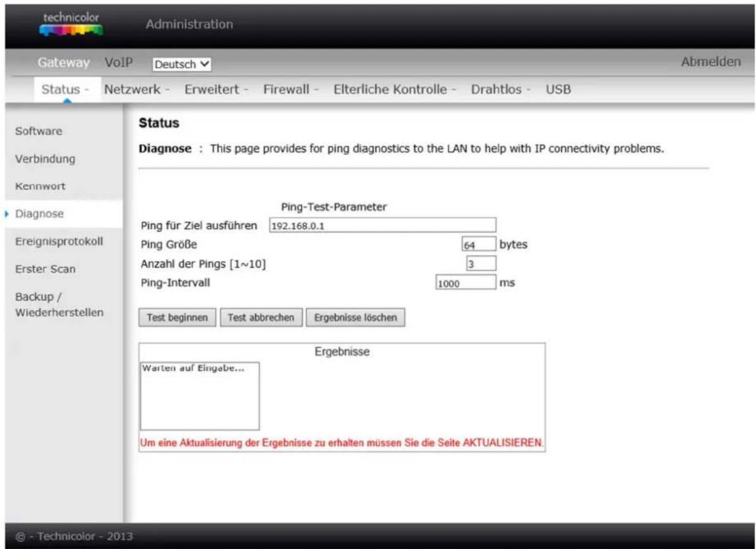Click the red AKTUALISIEREN notice text
The width and height of the screenshot is (756, 549).
342,443
